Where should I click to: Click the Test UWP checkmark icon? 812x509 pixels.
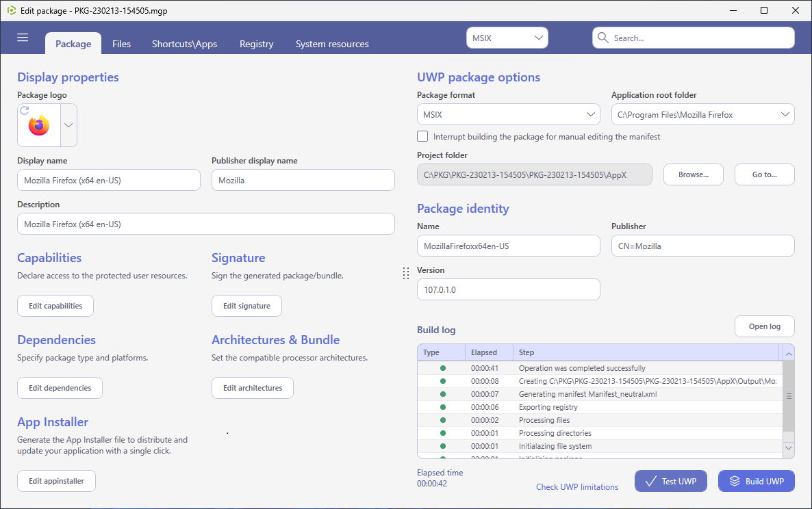pyautogui.click(x=651, y=482)
